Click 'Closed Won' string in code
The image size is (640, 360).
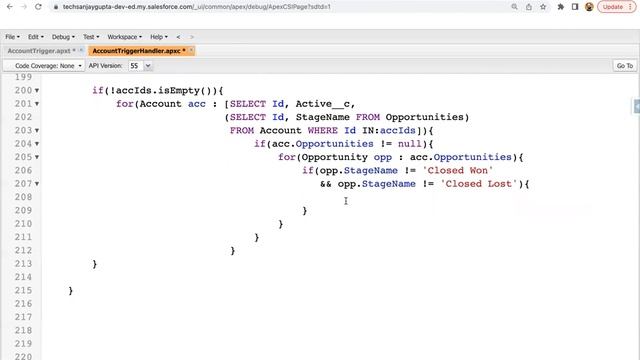click(x=458, y=170)
